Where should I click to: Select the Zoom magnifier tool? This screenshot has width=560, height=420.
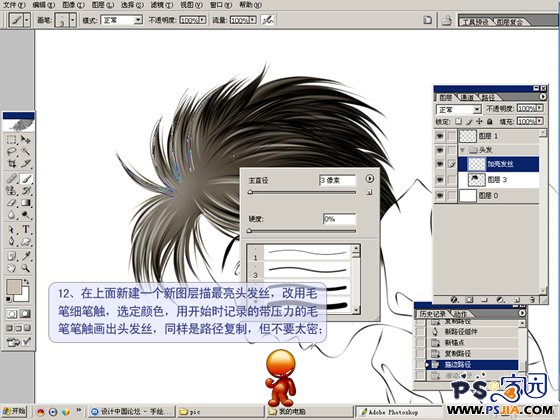pos(26,268)
